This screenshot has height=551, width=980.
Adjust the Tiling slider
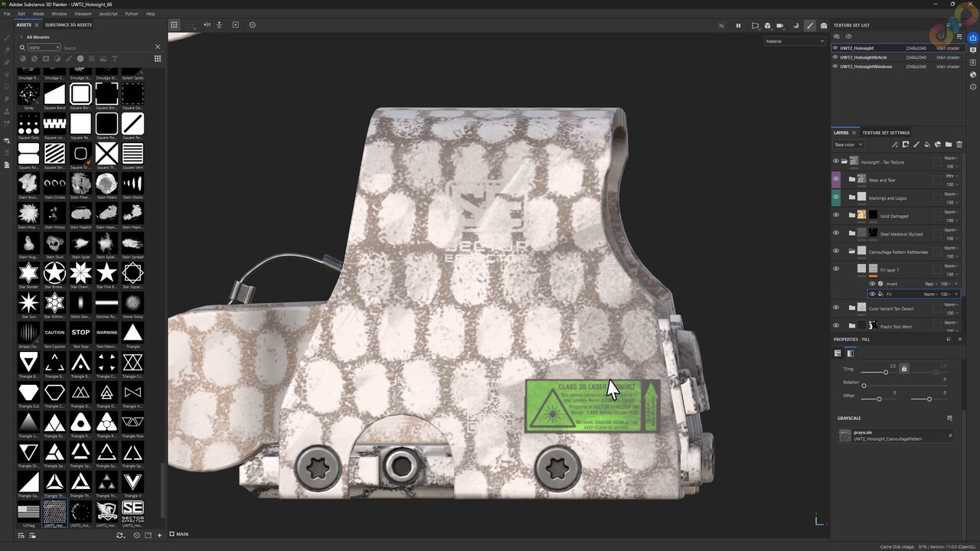(886, 372)
